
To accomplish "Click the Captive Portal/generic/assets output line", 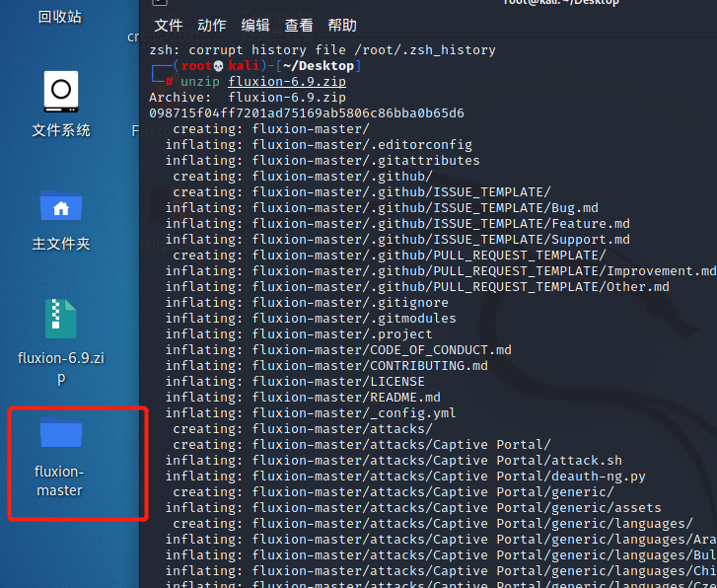I will point(413,508).
